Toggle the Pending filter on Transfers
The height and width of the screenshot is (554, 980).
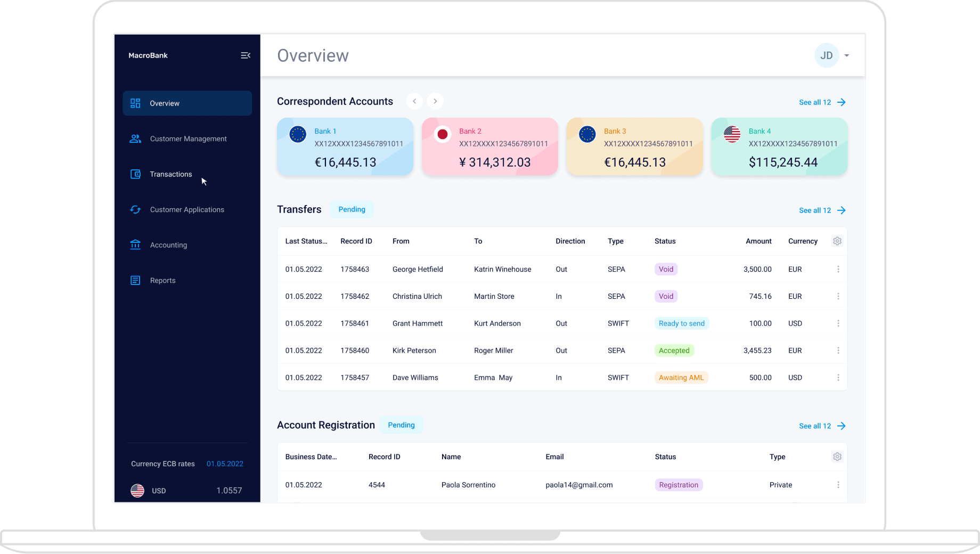point(351,209)
